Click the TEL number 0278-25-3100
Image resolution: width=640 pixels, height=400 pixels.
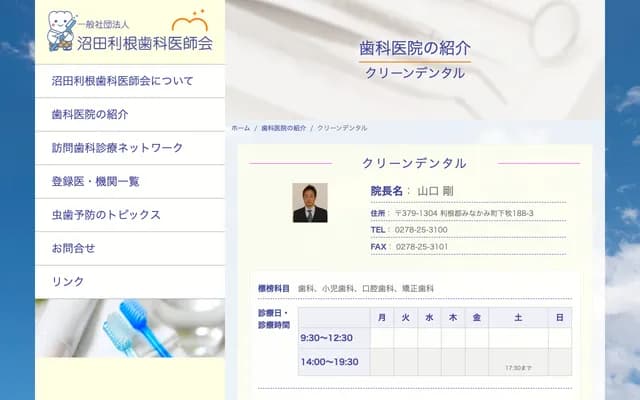click(422, 230)
